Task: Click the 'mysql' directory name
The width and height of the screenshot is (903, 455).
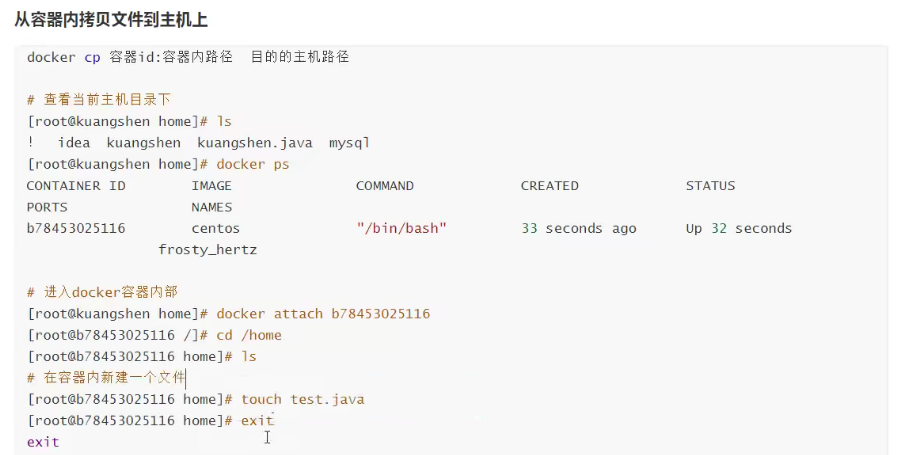Action: click(x=349, y=143)
